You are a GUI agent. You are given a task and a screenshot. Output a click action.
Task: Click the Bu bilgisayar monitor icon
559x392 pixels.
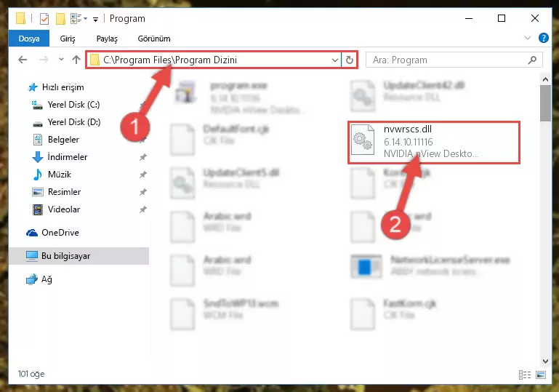32,256
